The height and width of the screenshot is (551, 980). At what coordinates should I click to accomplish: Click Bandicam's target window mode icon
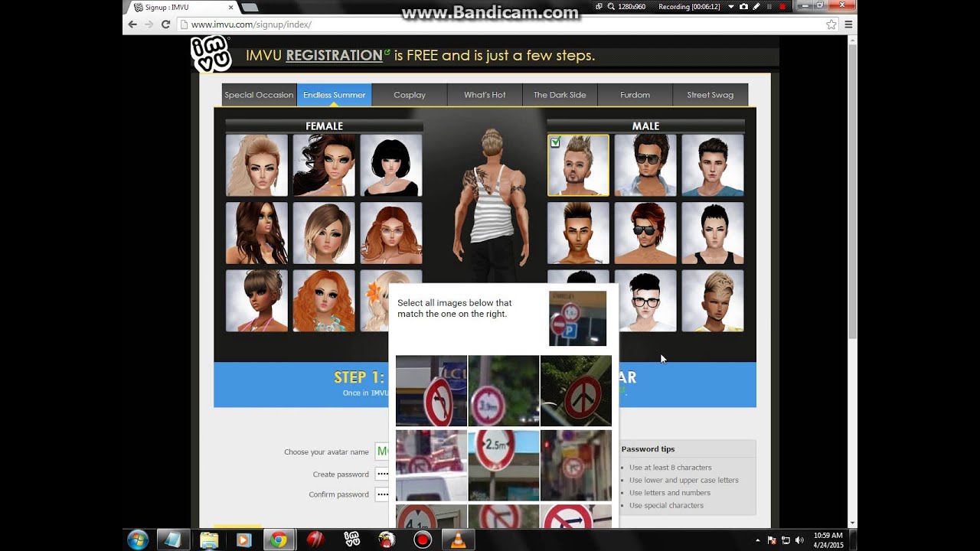(x=599, y=6)
